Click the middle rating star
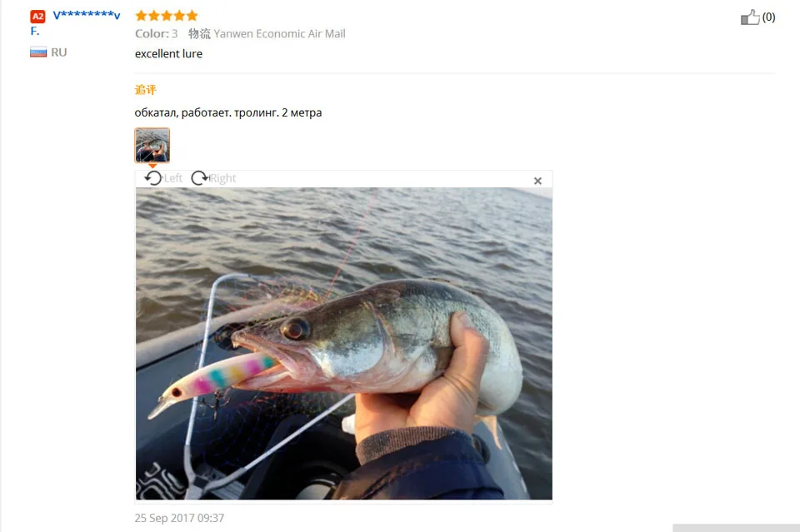 coord(167,16)
